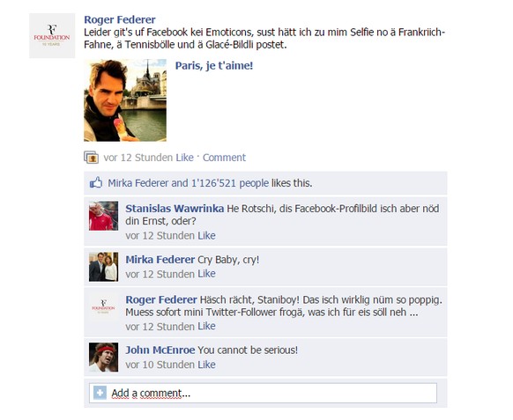513x420 pixels.
Task: Click the plus icon in comment box
Action: click(x=100, y=393)
